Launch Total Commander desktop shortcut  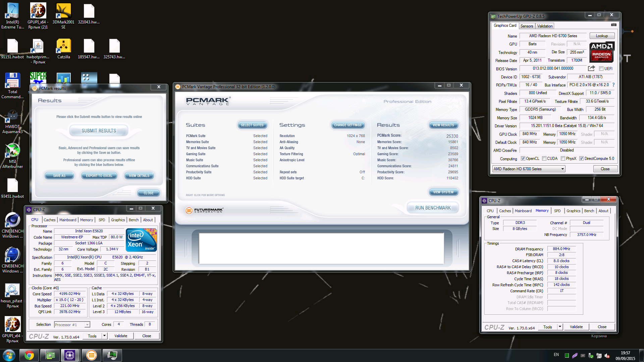click(x=12, y=86)
